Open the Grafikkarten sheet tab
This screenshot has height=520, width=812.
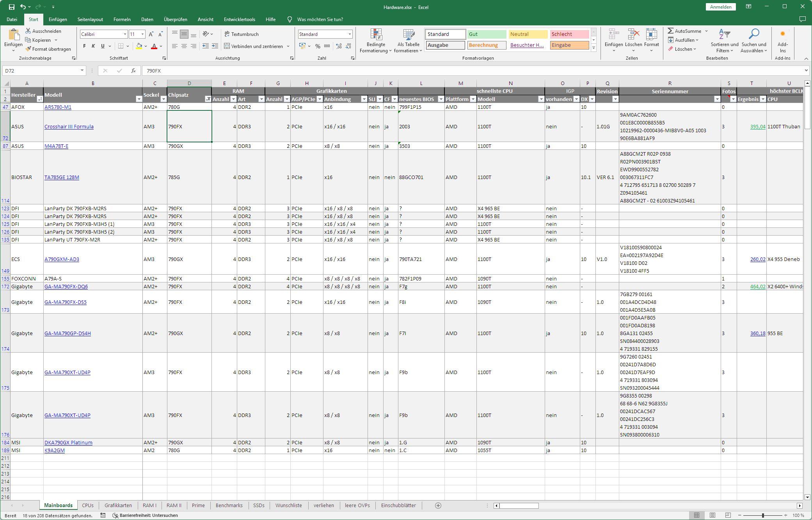[118, 505]
